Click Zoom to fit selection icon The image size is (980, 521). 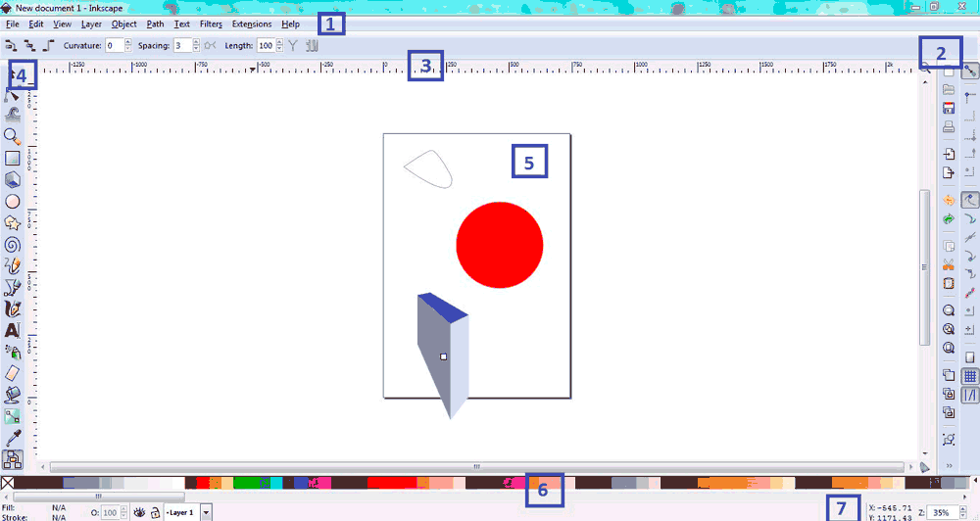[x=949, y=310]
